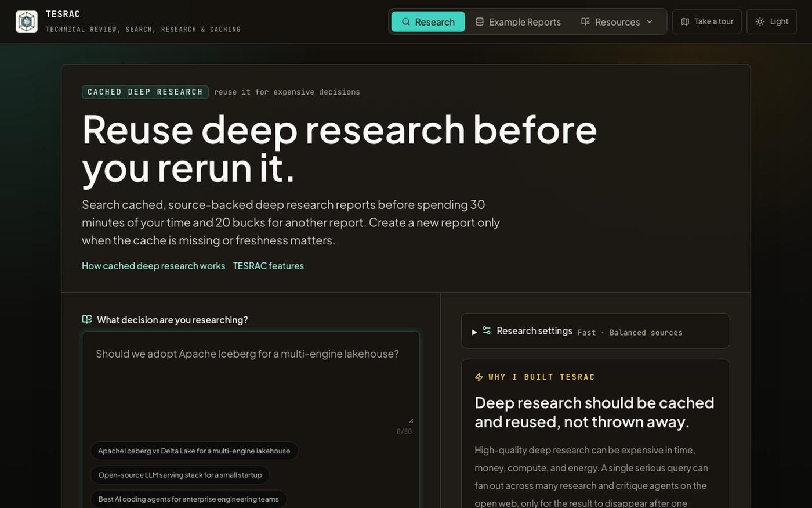The width and height of the screenshot is (812, 508).
Task: Click the book icon beside decision question
Action: click(87, 319)
